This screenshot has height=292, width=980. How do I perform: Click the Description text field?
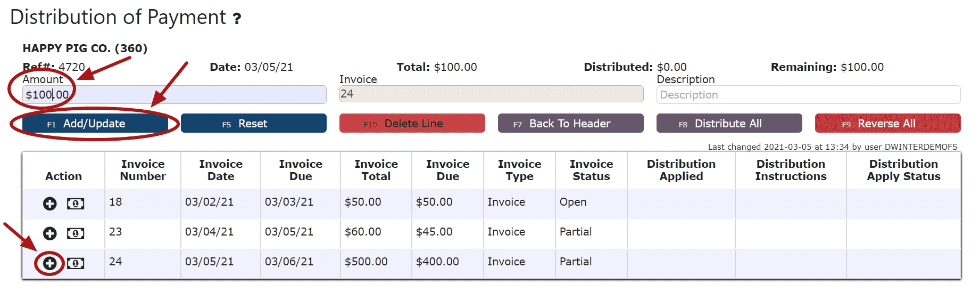pos(809,95)
